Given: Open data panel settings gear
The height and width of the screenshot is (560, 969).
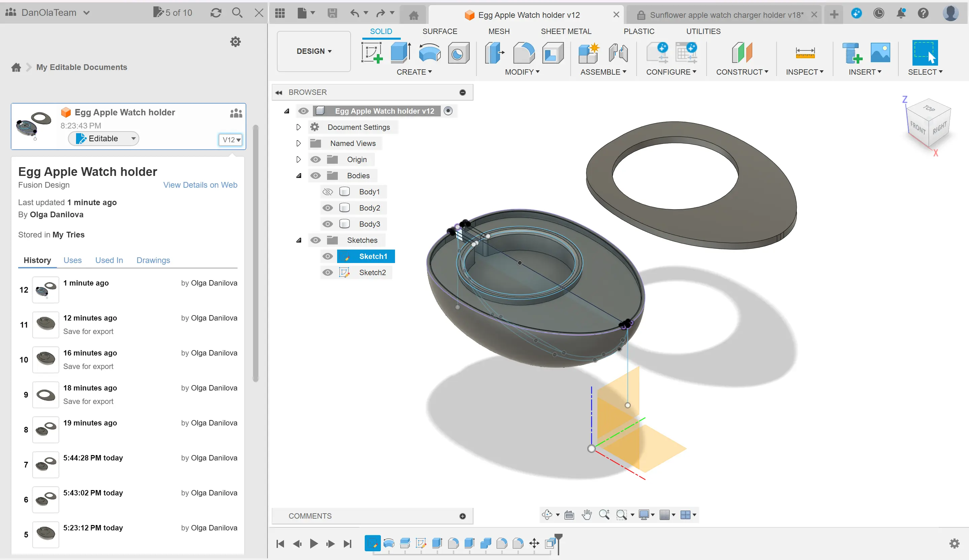Looking at the screenshot, I should click(x=235, y=42).
